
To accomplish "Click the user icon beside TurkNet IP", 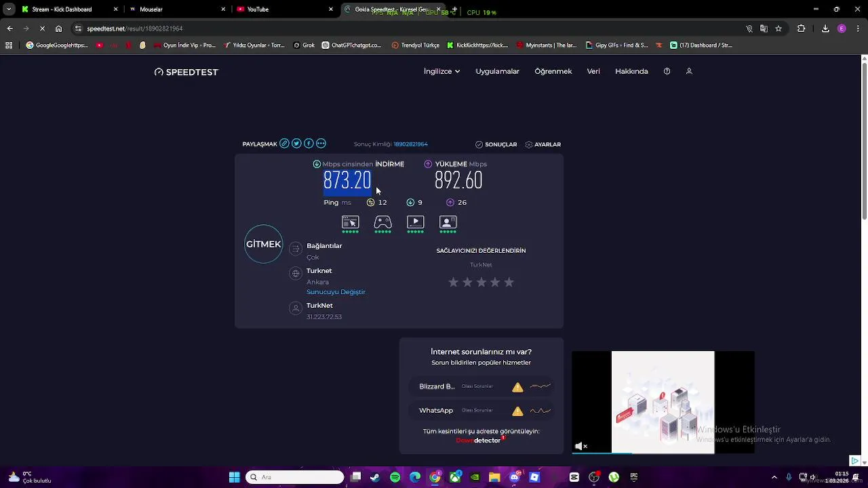I will pyautogui.click(x=296, y=308).
